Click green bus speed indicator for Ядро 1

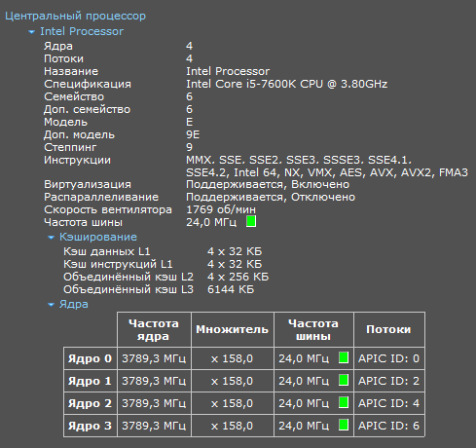[344, 380]
